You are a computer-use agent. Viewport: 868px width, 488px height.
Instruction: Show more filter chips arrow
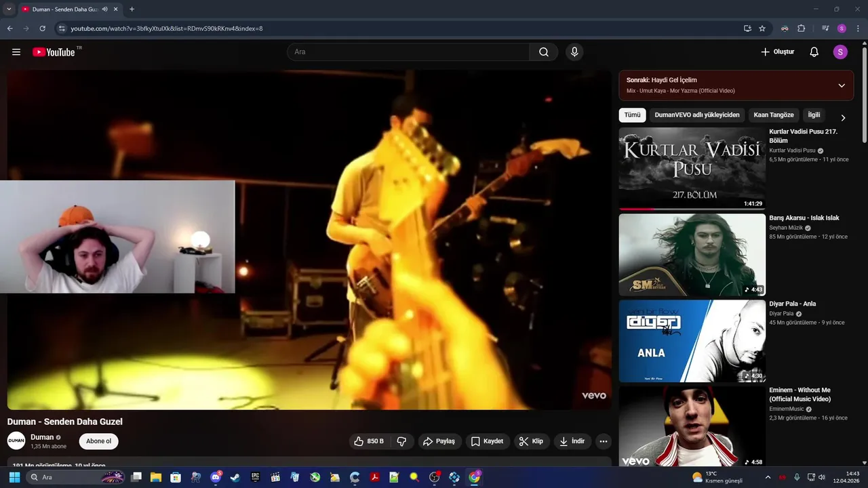843,118
